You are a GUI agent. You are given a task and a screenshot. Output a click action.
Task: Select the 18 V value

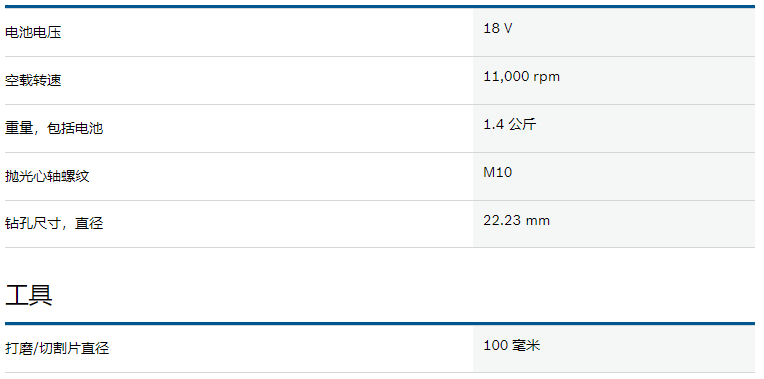(x=497, y=28)
